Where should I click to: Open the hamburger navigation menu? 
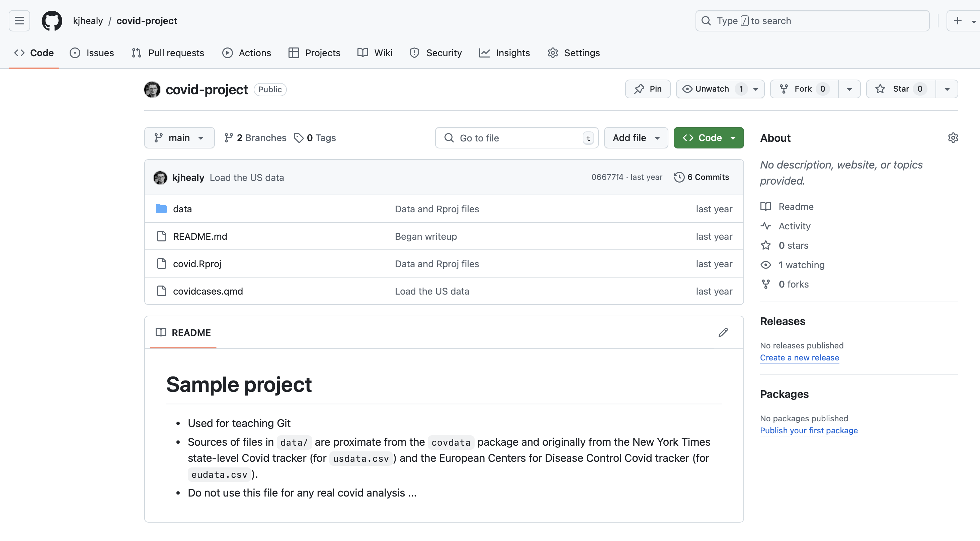(19, 20)
